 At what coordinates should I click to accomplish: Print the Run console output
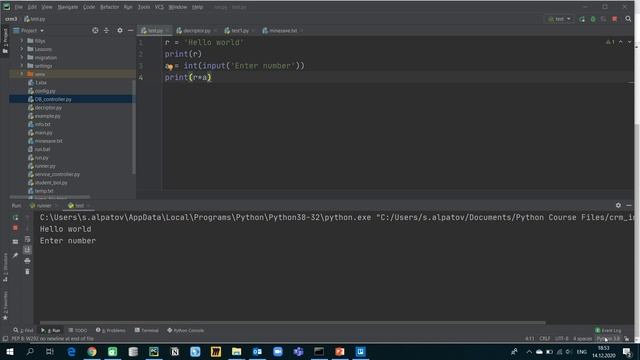pos(27,260)
